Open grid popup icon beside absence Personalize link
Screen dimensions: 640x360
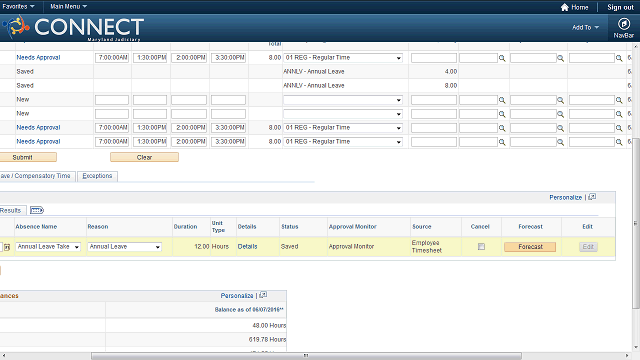click(592, 197)
